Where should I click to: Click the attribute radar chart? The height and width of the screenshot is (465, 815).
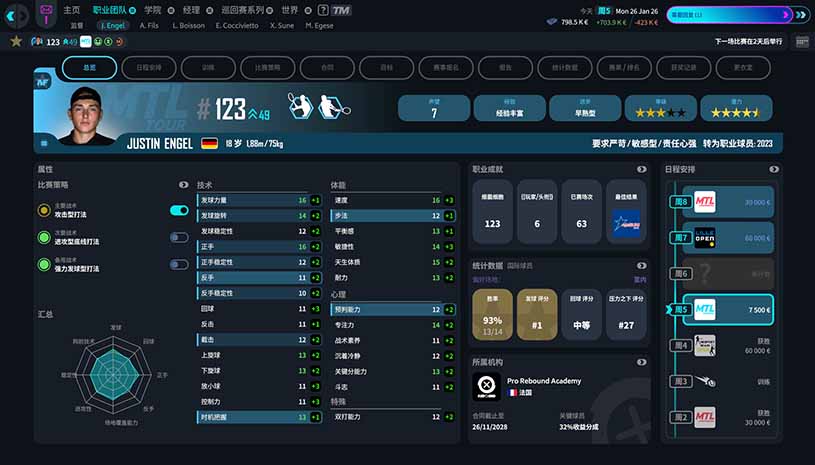114,375
